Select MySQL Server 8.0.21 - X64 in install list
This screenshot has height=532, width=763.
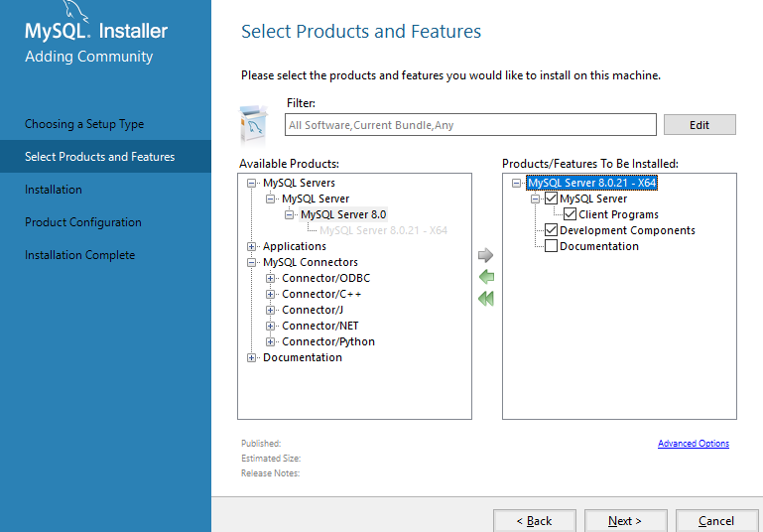(591, 183)
